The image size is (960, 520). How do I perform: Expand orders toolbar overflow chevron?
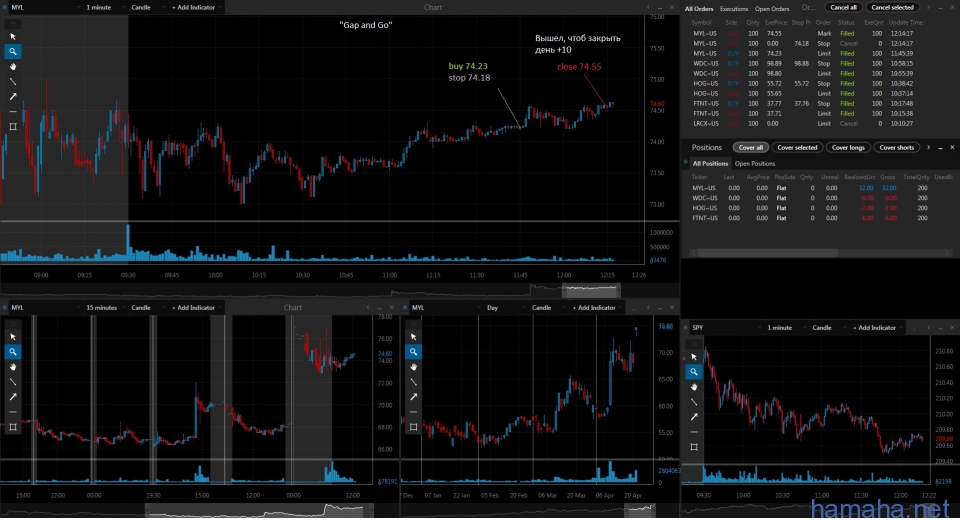pyautogui.click(x=928, y=7)
